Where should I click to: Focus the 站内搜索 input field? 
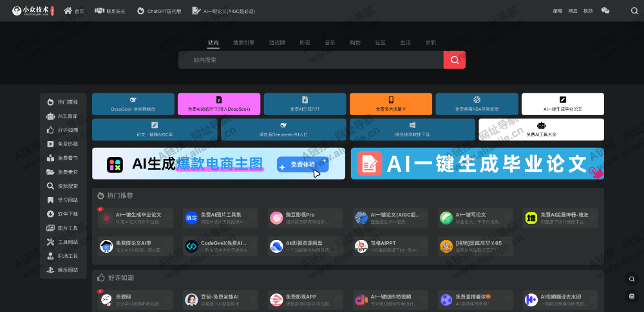pyautogui.click(x=311, y=60)
